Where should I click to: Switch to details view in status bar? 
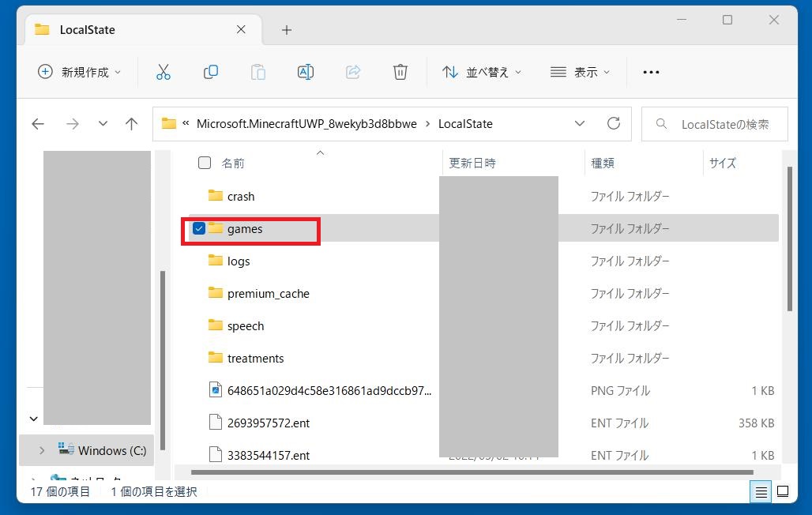[761, 492]
